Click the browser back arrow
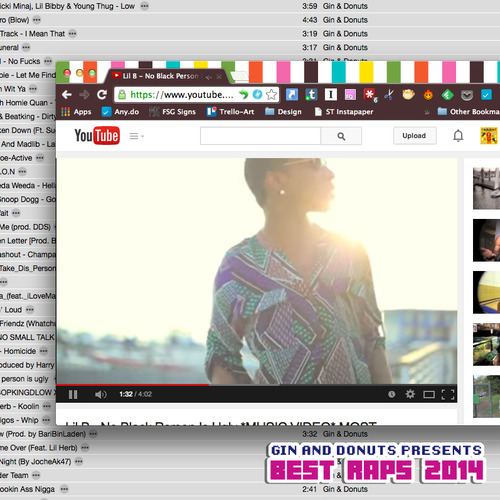This screenshot has width=500, height=500. (x=67, y=95)
